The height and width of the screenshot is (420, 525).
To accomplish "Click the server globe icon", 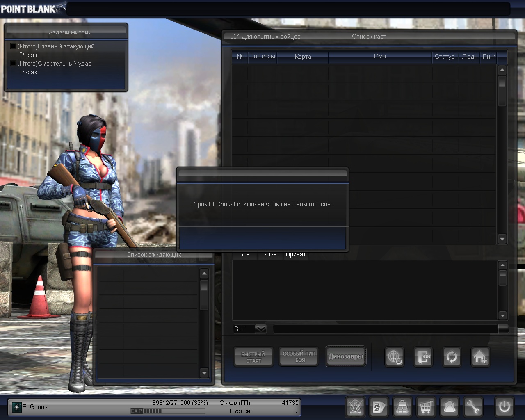I will click(395, 357).
